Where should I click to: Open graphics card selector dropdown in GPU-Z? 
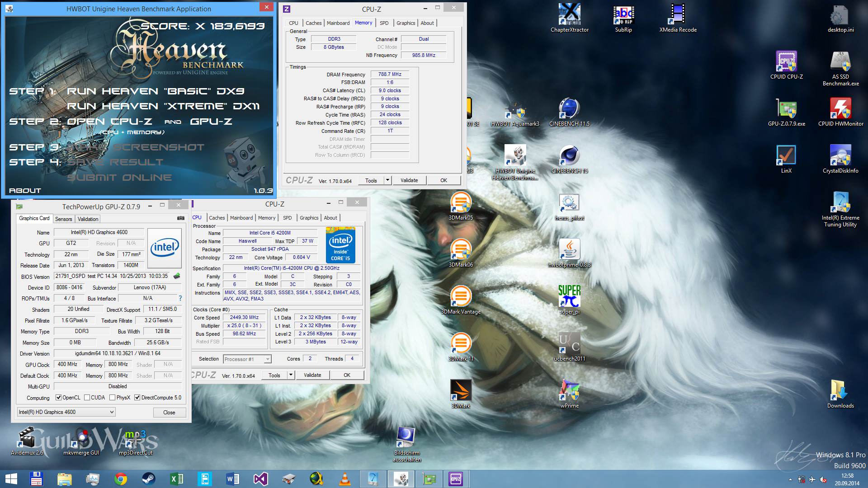coord(66,412)
